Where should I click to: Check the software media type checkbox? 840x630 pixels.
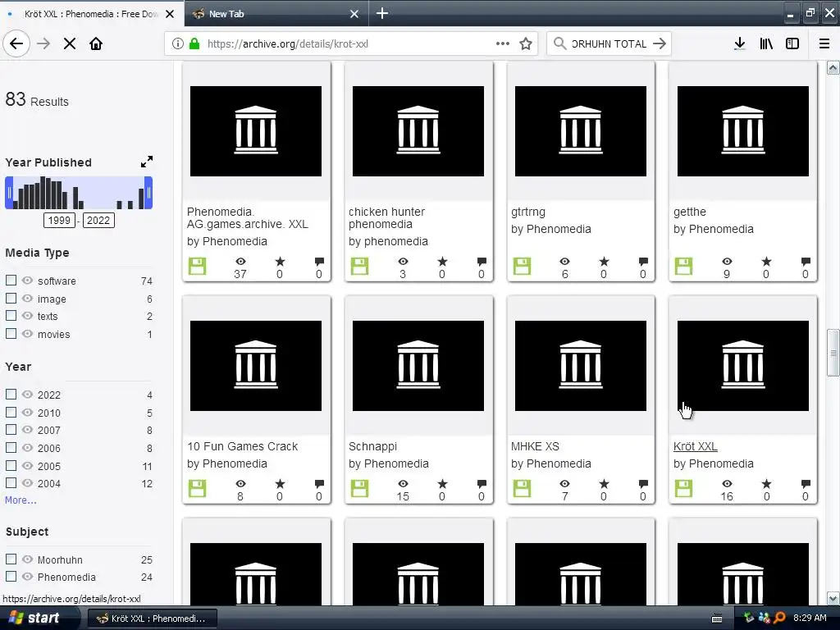pyautogui.click(x=11, y=281)
